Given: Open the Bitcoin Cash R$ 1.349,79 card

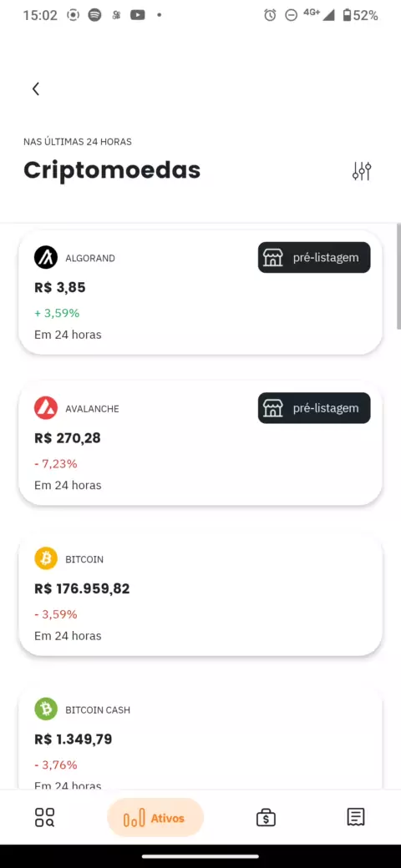Looking at the screenshot, I should [200, 739].
